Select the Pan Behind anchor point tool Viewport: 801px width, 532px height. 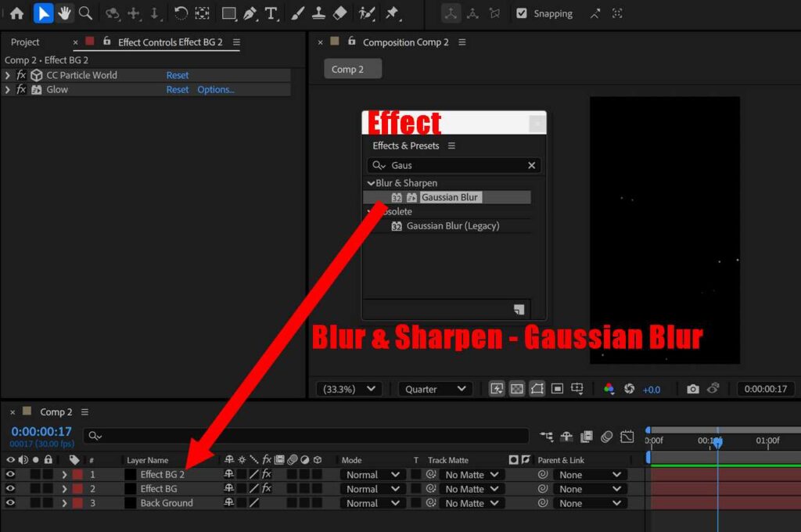pyautogui.click(x=203, y=13)
